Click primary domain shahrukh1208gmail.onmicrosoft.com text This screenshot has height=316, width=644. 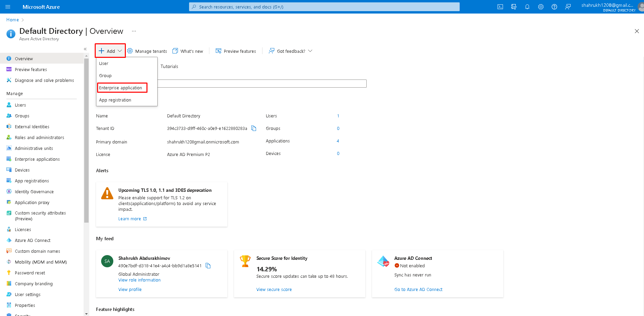coord(203,142)
